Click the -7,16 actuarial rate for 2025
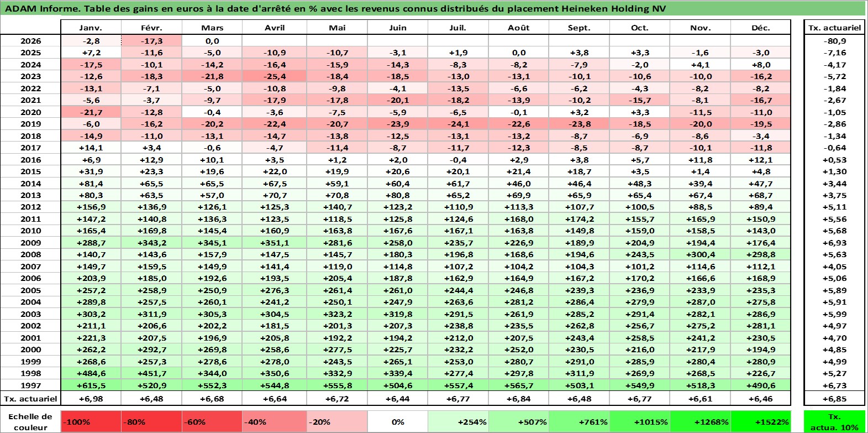The height and width of the screenshot is (433, 868). coord(834,53)
